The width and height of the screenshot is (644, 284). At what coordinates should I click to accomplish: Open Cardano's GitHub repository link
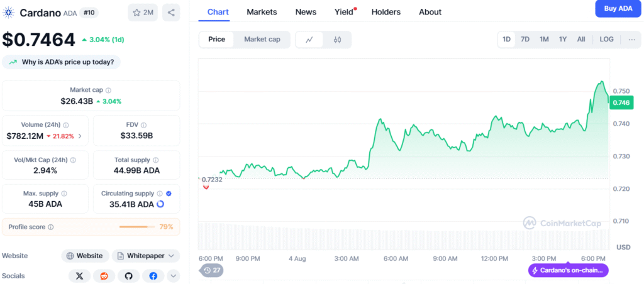point(128,276)
